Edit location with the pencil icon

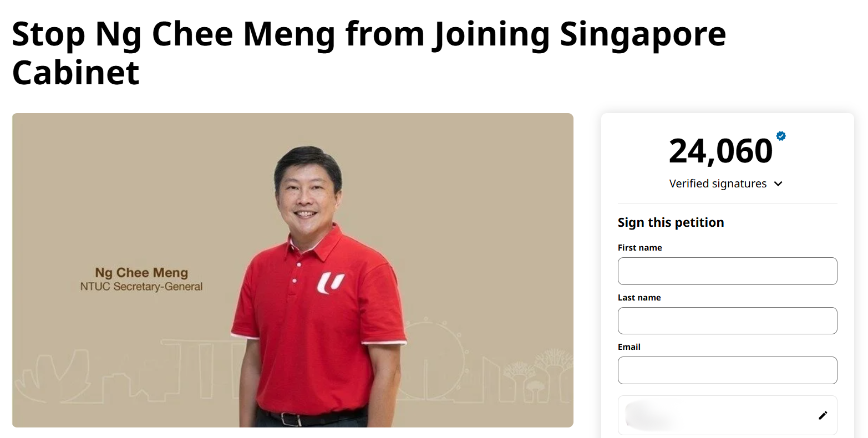(823, 415)
